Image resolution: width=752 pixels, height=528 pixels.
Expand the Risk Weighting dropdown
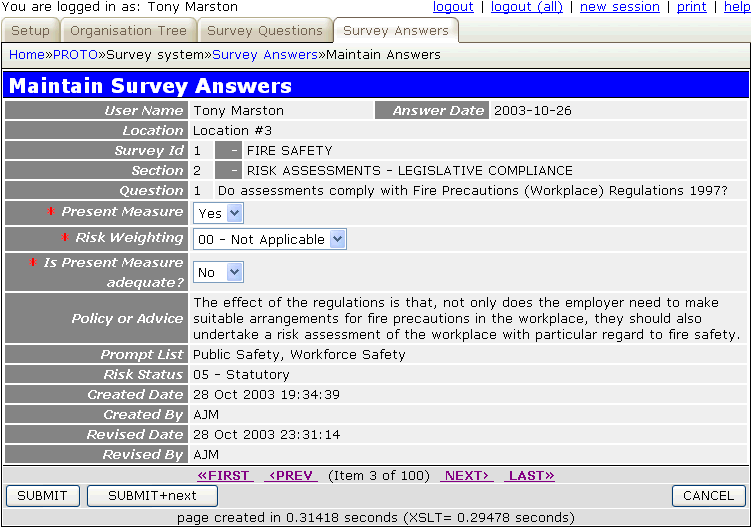[x=269, y=239]
